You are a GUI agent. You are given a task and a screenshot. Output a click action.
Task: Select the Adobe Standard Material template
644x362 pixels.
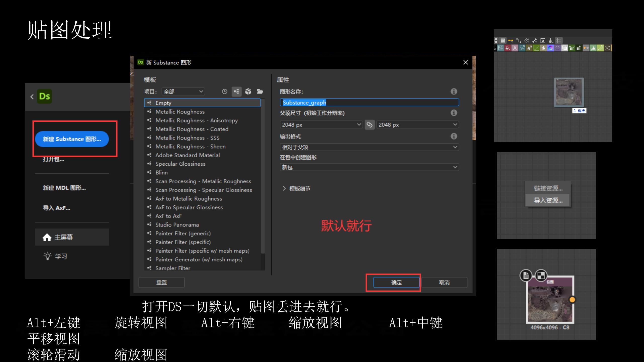click(203, 155)
